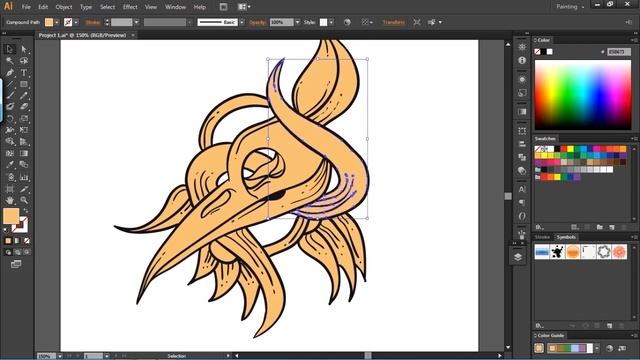The width and height of the screenshot is (640, 360).
Task: Open the Recolor Artwork wheel in control bar
Action: pyautogui.click(x=347, y=22)
